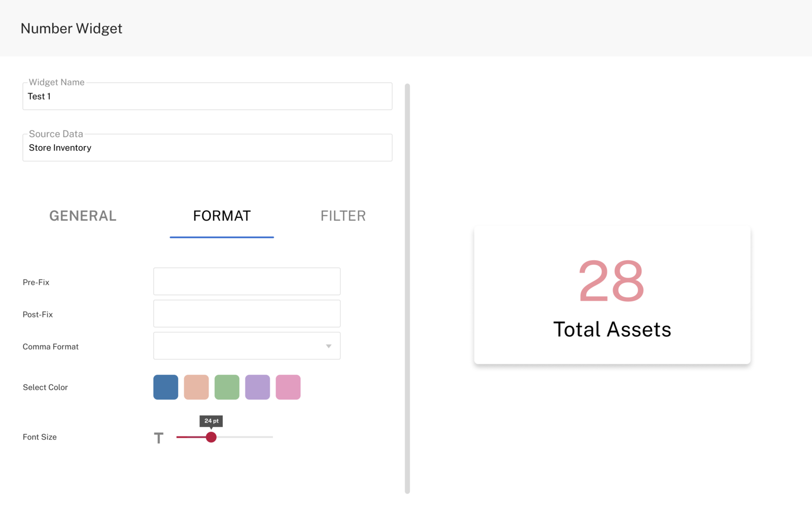Open the Comma Format dropdown
812x508 pixels.
pos(247,346)
